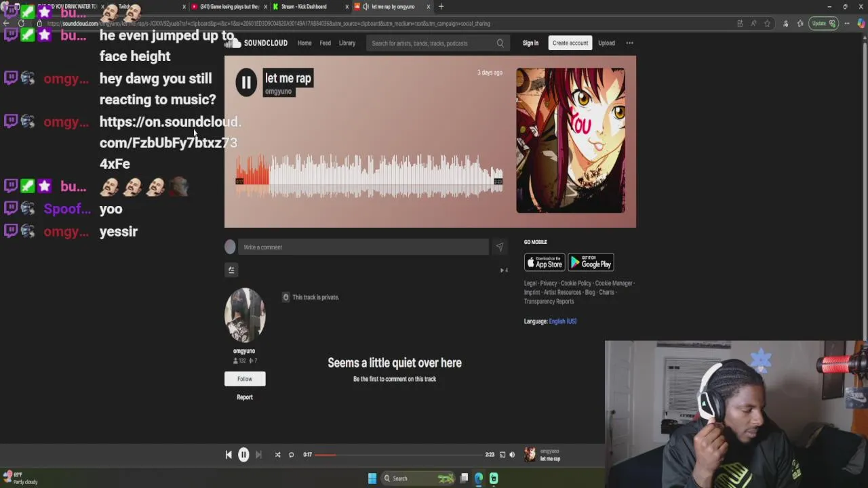Open omgyuno's profile avatar
The width and height of the screenshot is (868, 488).
(x=245, y=315)
